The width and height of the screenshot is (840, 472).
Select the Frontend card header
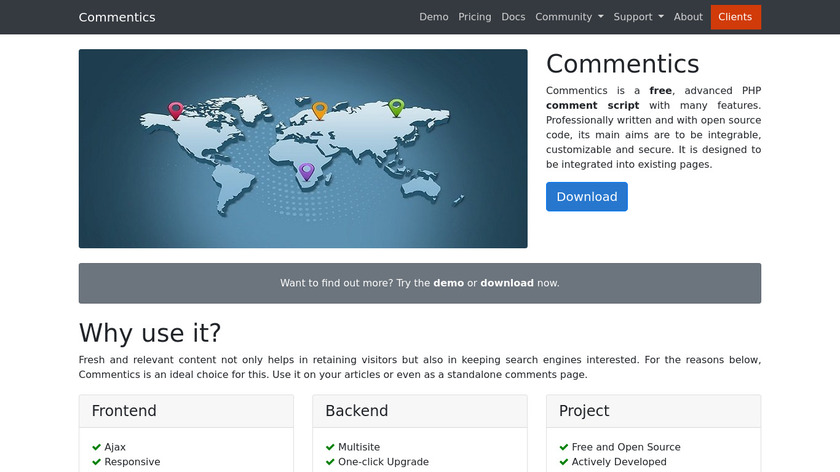coord(186,411)
